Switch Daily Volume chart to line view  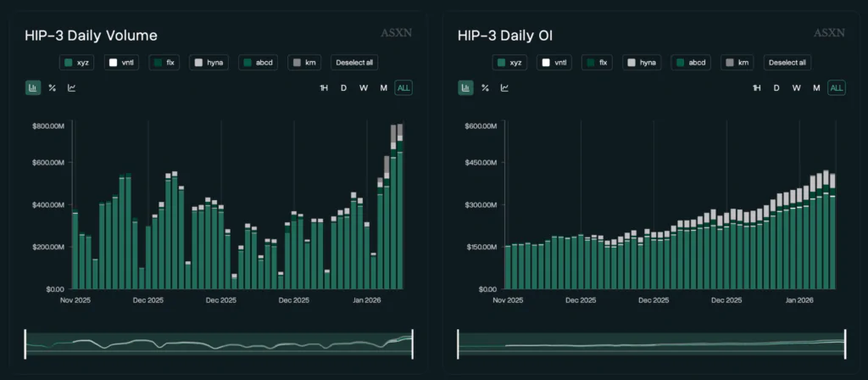coord(71,87)
